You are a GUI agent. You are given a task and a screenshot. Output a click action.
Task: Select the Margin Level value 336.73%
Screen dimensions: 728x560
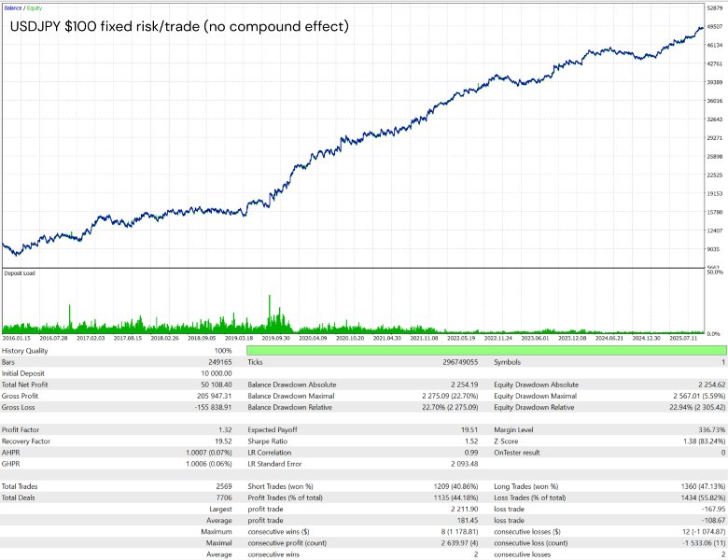tap(712, 430)
